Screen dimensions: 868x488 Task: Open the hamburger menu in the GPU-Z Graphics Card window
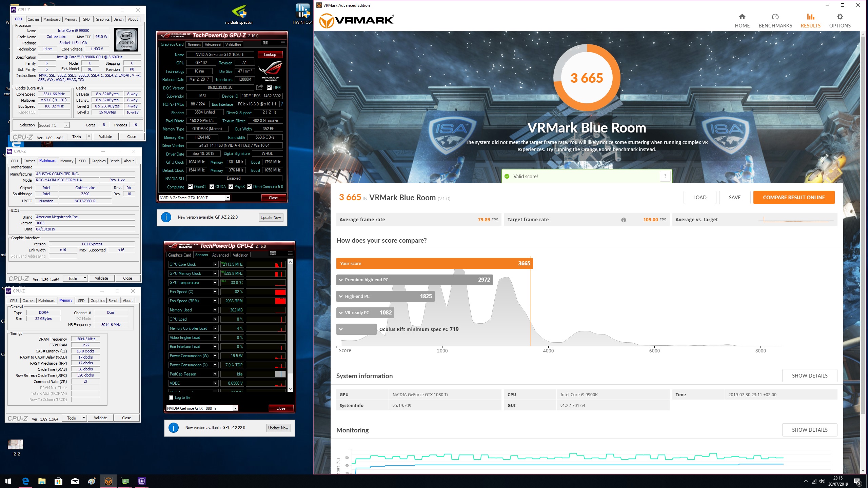tap(283, 43)
